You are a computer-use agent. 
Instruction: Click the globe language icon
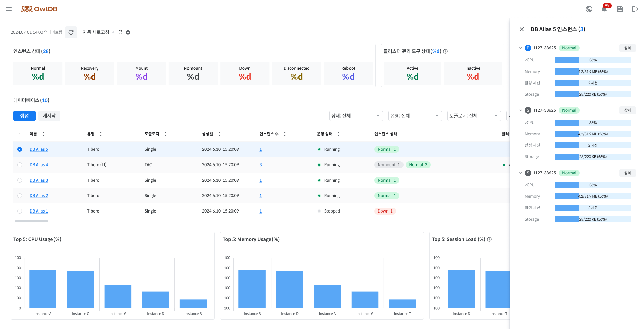(589, 9)
